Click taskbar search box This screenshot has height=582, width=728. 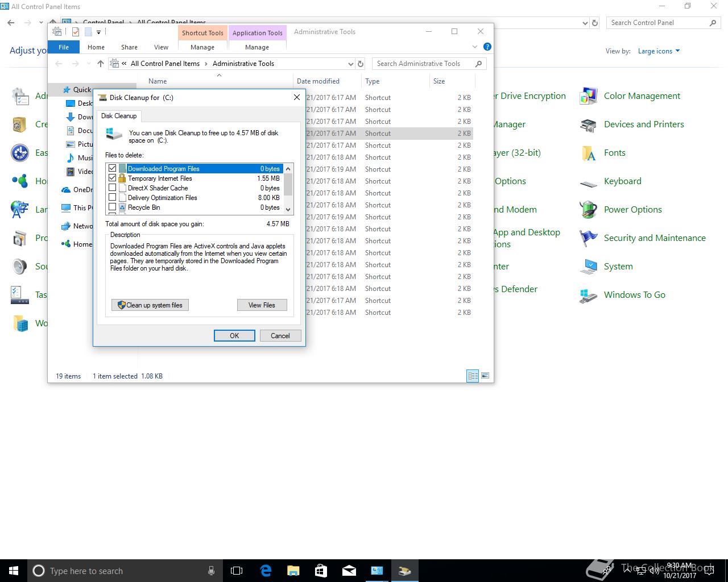coord(125,571)
